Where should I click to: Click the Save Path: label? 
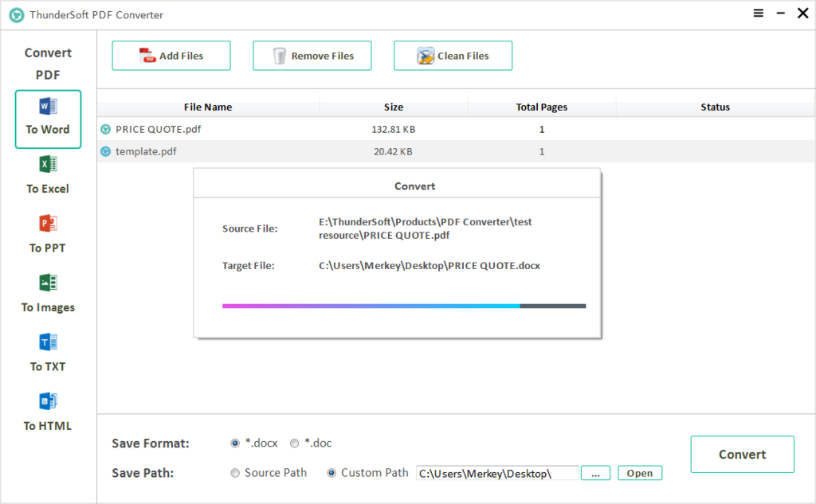click(143, 473)
